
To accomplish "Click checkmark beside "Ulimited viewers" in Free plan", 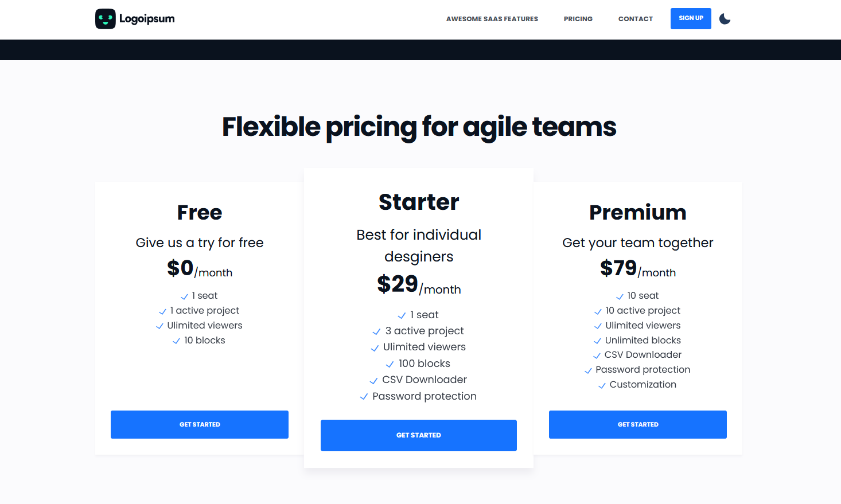I will click(x=159, y=326).
